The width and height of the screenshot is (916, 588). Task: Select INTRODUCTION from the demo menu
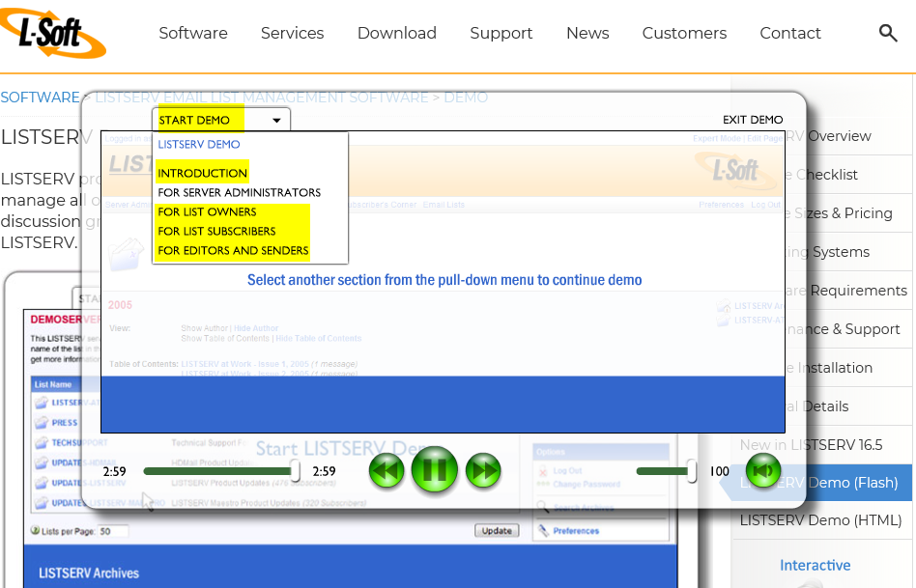pos(202,173)
